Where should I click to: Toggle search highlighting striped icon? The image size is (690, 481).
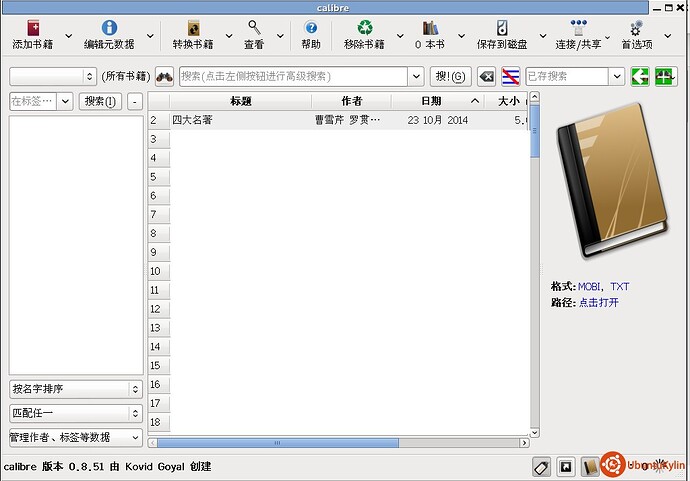(x=510, y=77)
